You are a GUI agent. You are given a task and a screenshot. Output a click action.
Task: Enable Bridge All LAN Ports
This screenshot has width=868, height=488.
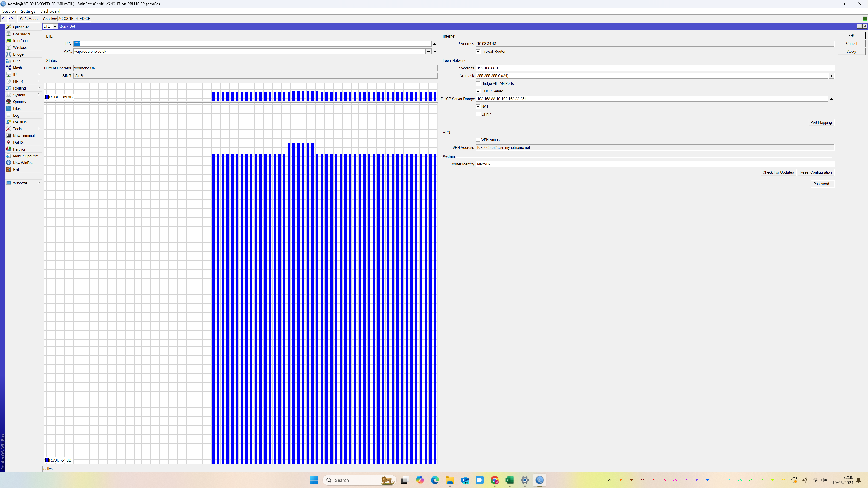(478, 83)
